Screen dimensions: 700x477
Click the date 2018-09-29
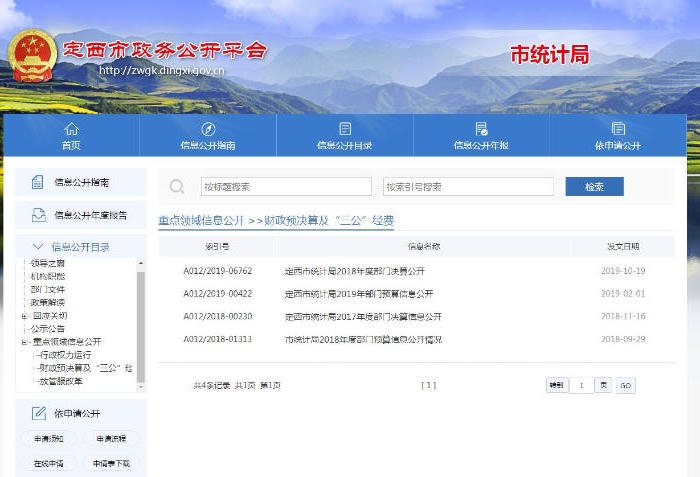tap(623, 339)
